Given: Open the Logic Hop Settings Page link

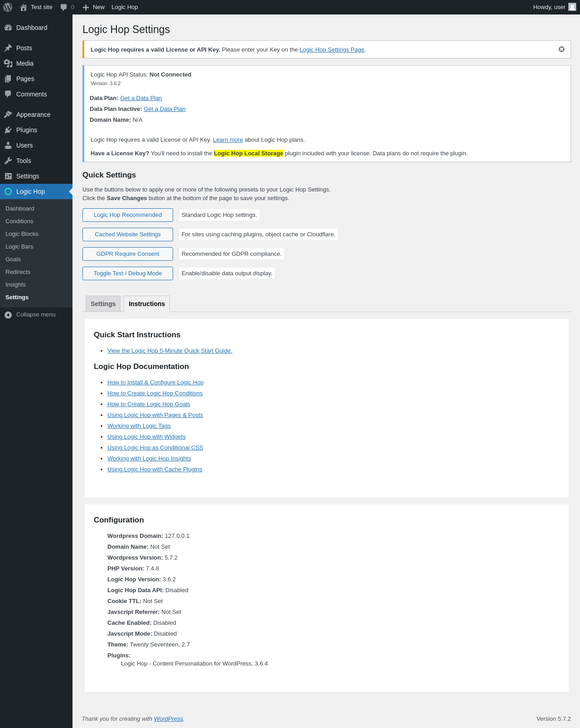Looking at the screenshot, I should 332,50.
